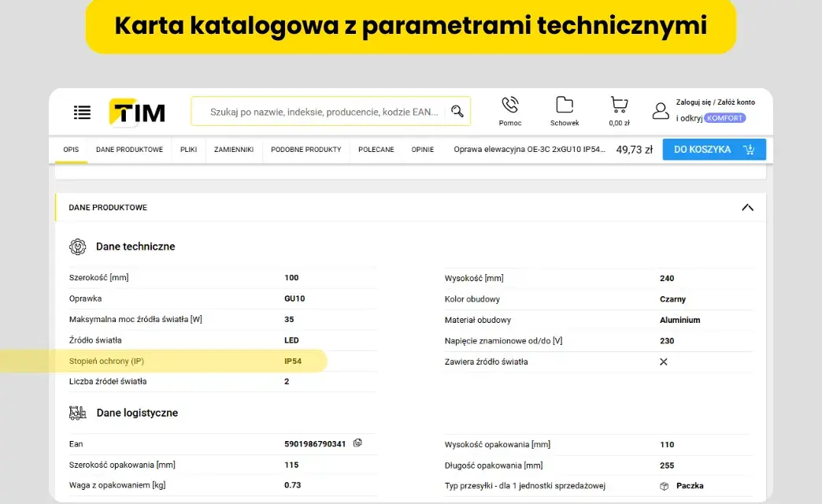The width and height of the screenshot is (822, 504).
Task: Click the X mark for Zawiera źródło światła
Action: point(664,362)
